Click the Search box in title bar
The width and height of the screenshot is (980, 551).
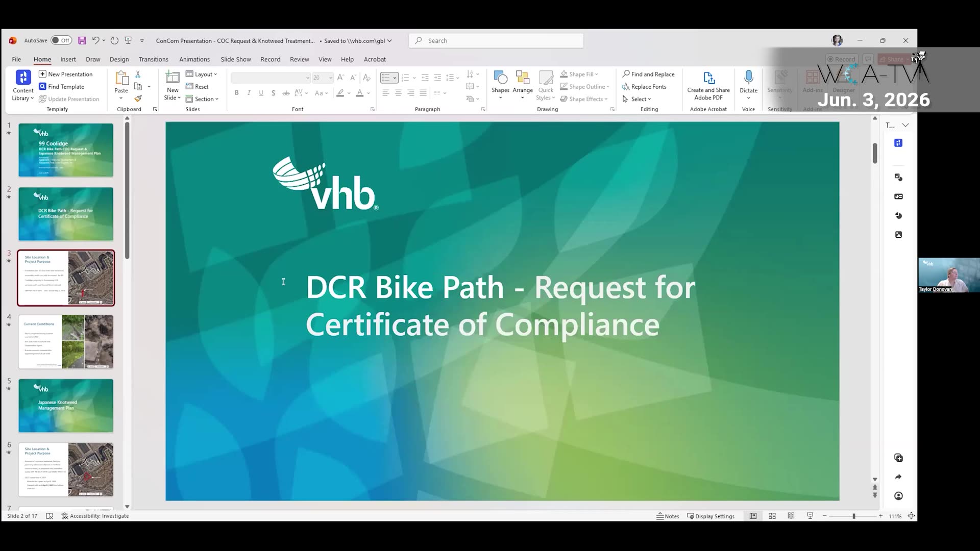pos(496,40)
